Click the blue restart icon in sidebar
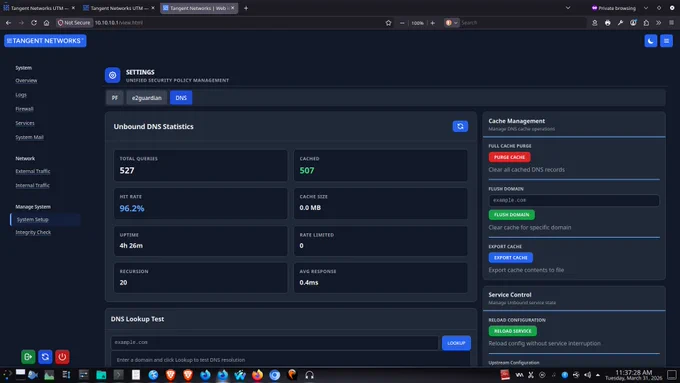This screenshot has width=680, height=383. click(45, 357)
